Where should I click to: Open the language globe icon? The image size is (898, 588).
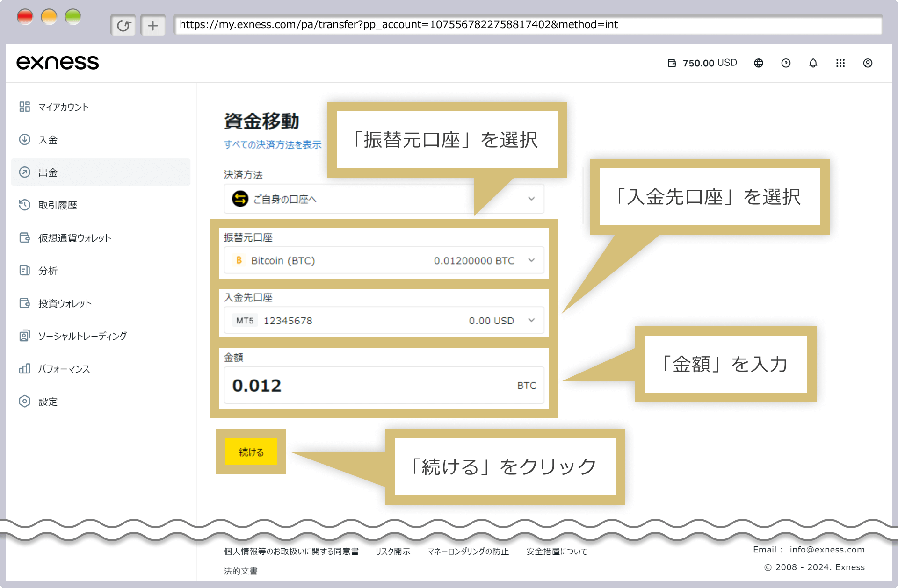pyautogui.click(x=759, y=63)
